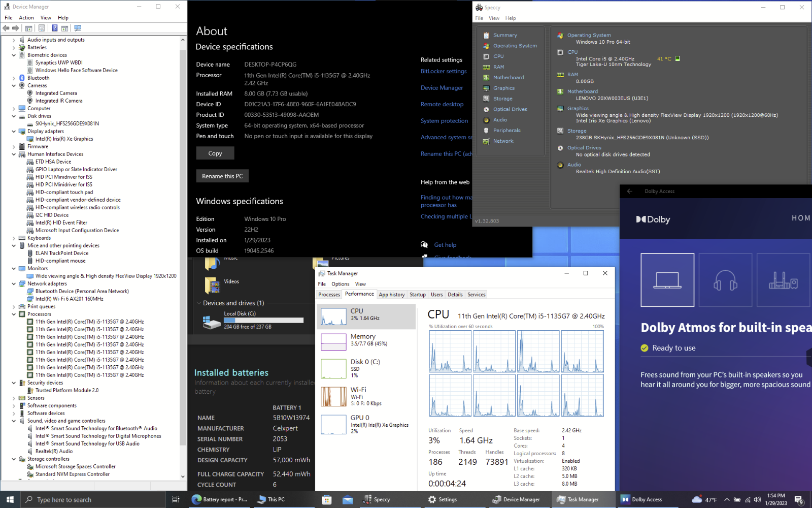Open the Videos folder in File Explorer
The height and width of the screenshot is (508, 812).
click(222, 285)
